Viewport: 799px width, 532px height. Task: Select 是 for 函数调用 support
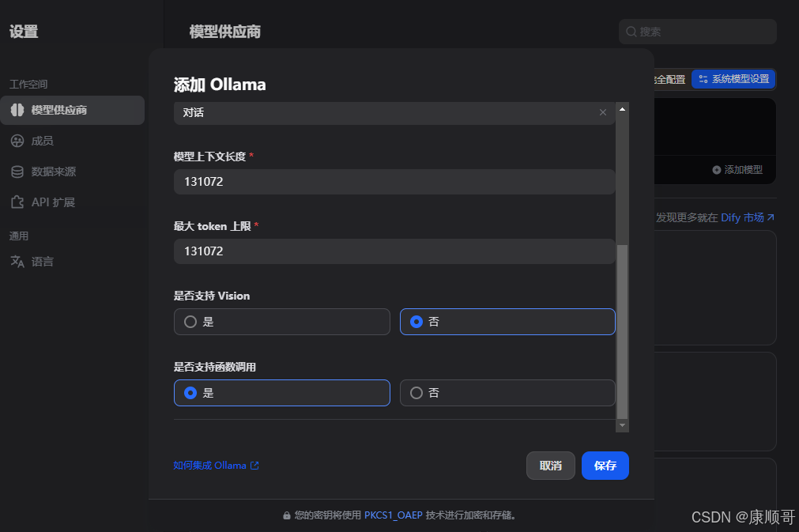point(282,393)
